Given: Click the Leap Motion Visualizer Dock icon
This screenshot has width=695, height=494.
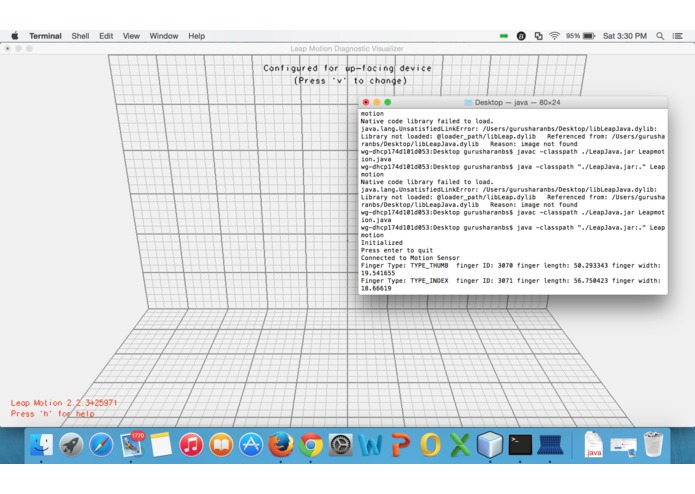Looking at the screenshot, I should click(550, 444).
